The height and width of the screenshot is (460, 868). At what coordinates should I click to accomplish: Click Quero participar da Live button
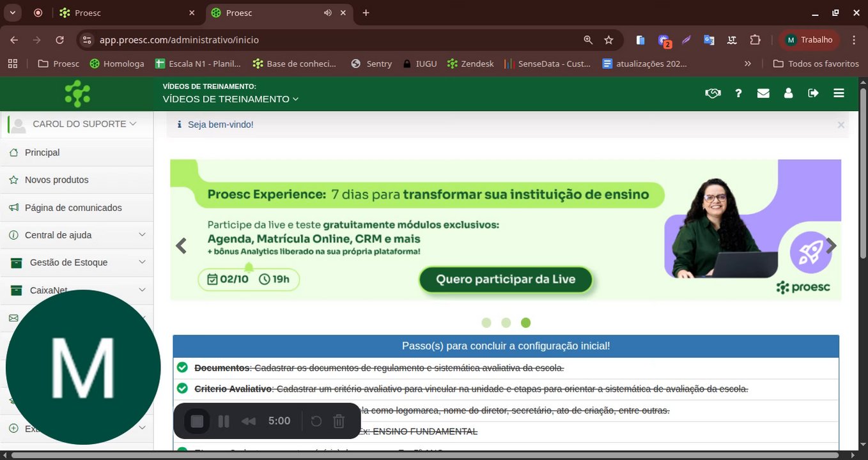coord(506,279)
